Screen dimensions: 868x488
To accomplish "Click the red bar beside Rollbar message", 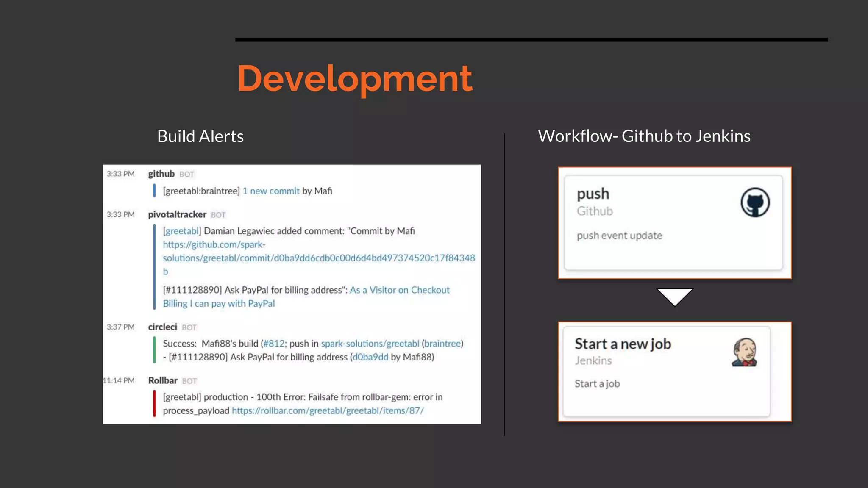I will click(154, 404).
